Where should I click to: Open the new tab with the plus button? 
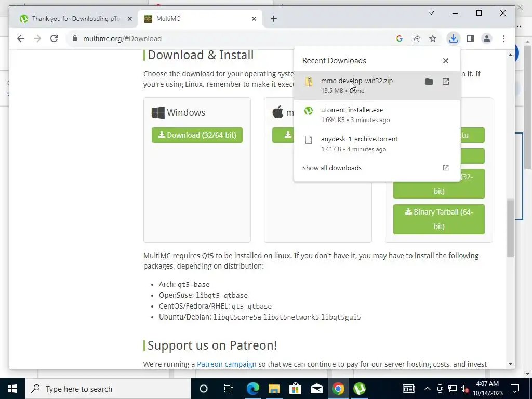pyautogui.click(x=274, y=19)
